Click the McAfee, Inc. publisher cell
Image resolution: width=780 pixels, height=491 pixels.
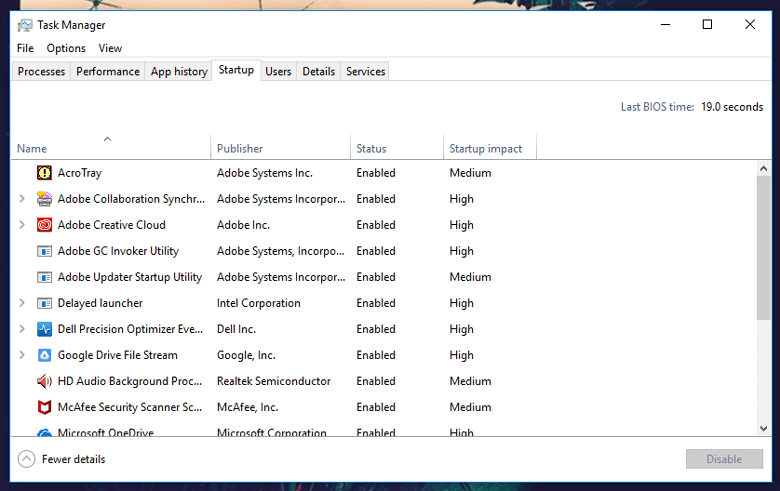pyautogui.click(x=247, y=407)
